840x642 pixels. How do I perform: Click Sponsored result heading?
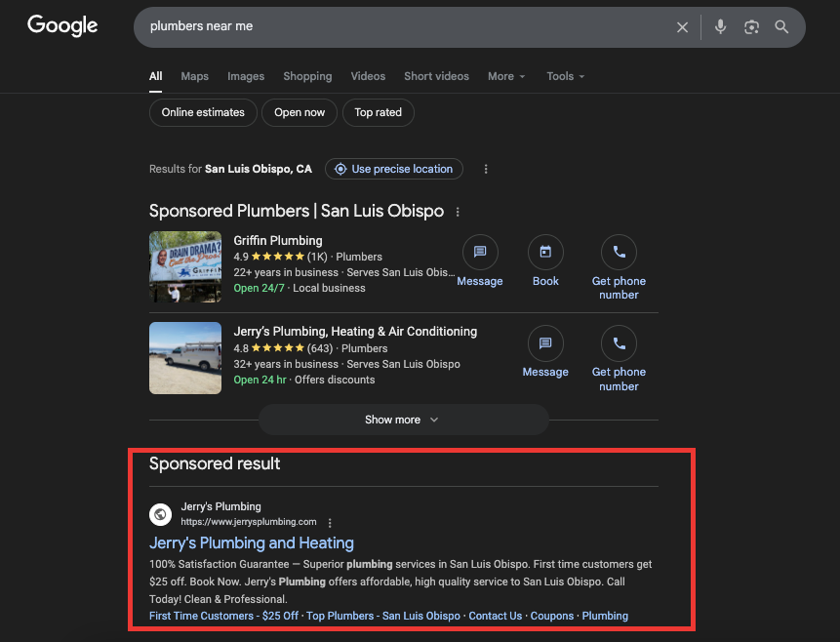(x=215, y=463)
